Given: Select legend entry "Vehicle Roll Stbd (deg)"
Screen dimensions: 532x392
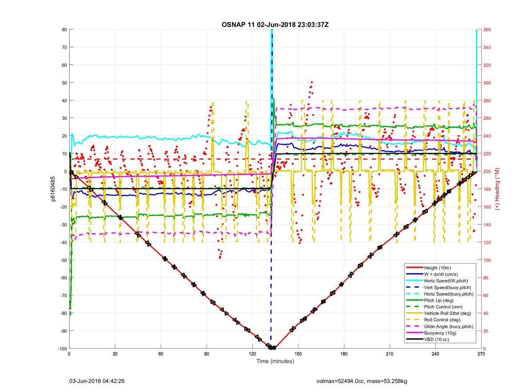Looking at the screenshot, I should (448, 313).
